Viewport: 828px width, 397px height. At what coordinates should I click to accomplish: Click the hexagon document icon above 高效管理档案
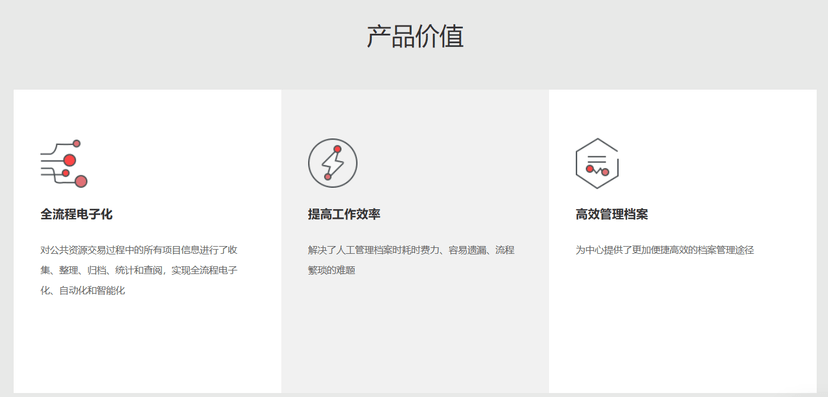pyautogui.click(x=597, y=163)
